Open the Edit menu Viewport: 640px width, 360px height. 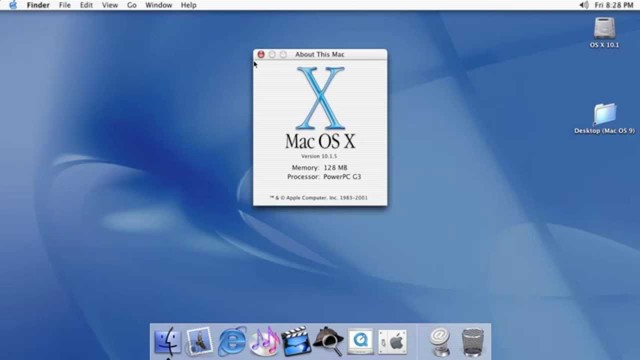click(86, 5)
